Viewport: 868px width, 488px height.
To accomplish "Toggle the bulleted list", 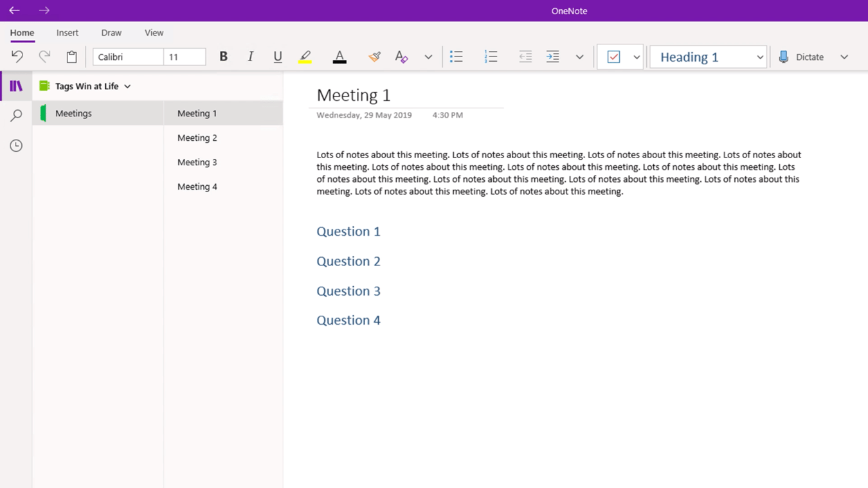I will point(457,57).
